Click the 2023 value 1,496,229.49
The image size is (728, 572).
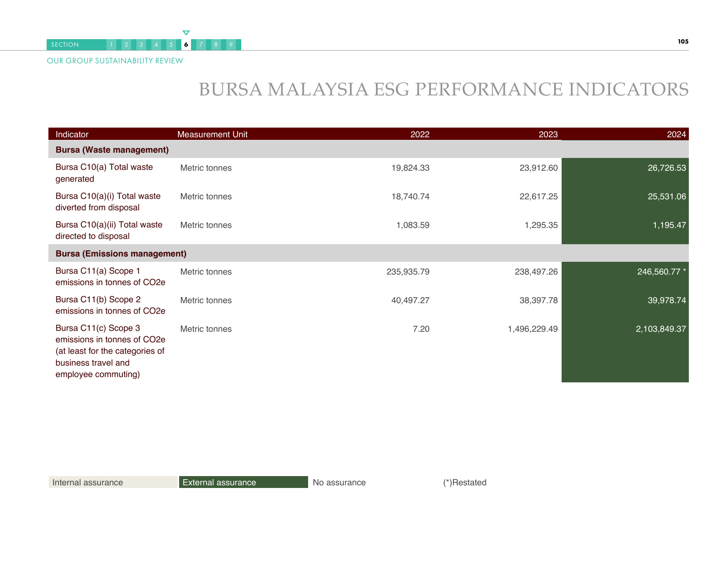click(533, 329)
